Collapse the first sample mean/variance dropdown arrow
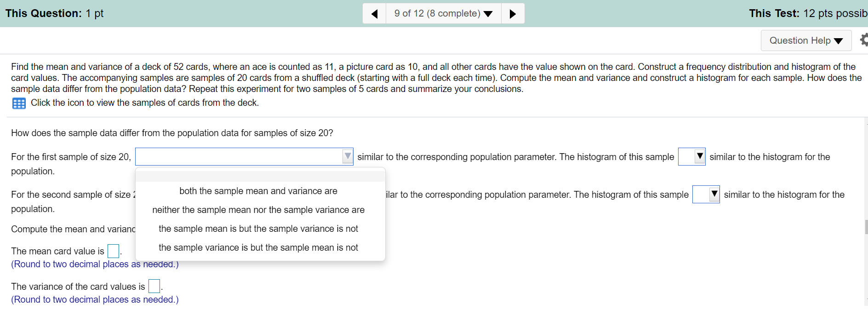Image resolution: width=868 pixels, height=316 pixels. [x=348, y=157]
